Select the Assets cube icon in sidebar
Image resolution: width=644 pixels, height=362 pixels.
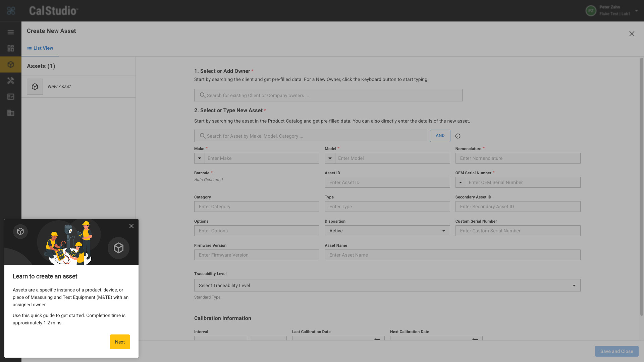(x=11, y=64)
